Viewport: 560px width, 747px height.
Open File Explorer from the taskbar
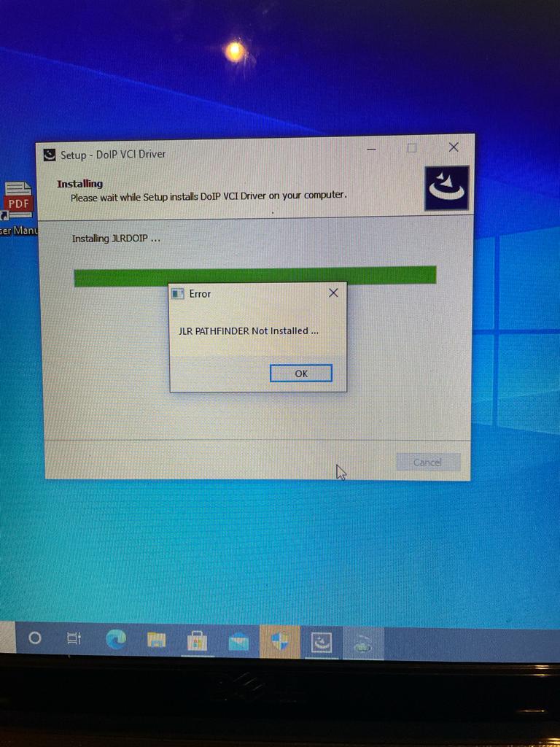click(156, 639)
